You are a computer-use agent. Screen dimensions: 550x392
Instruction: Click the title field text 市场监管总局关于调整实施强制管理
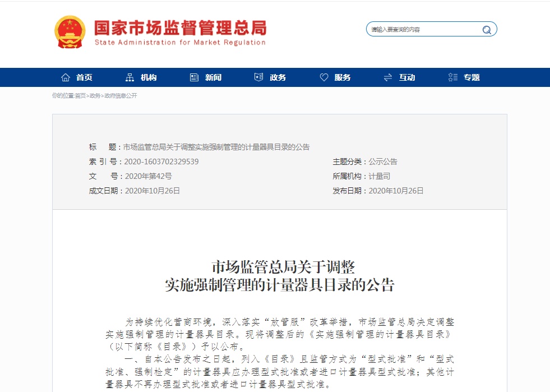216,147
